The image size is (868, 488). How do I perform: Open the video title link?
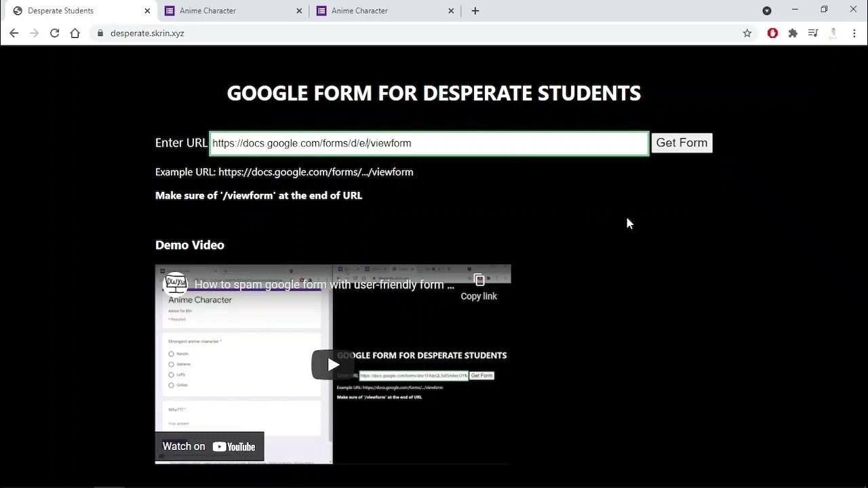(x=324, y=285)
